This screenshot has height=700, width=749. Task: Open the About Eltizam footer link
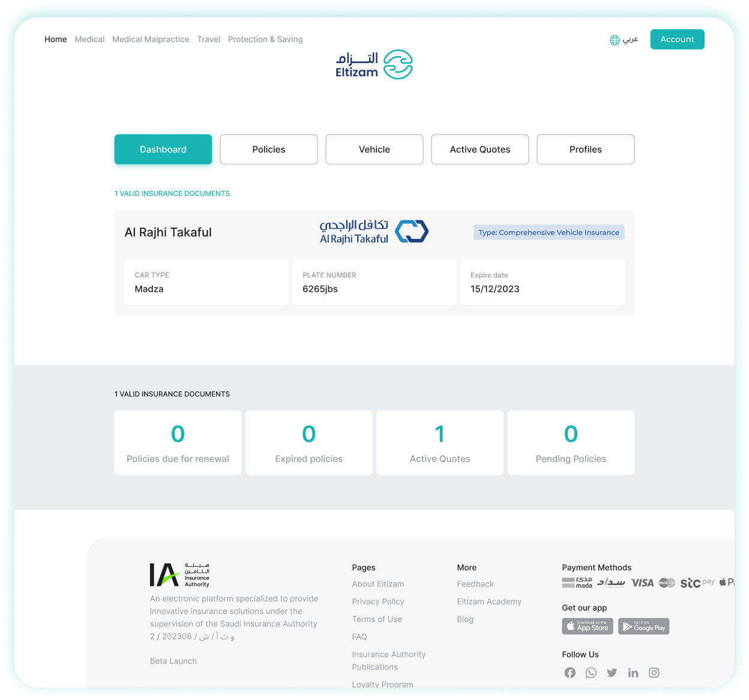point(378,584)
